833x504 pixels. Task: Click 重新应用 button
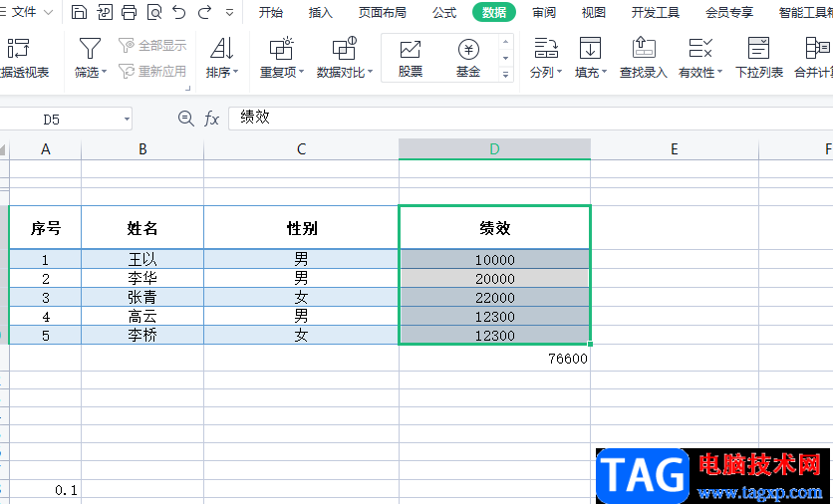click(x=153, y=71)
